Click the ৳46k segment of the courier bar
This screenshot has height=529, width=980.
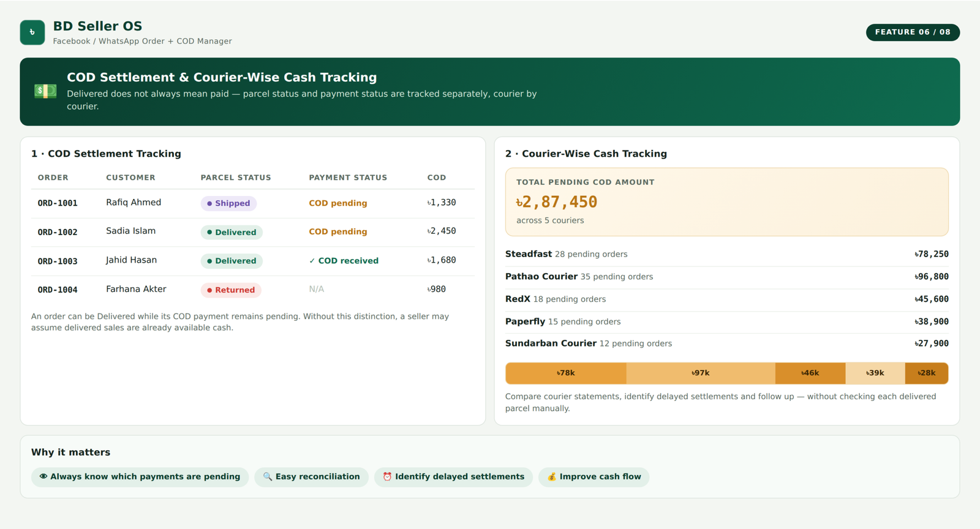point(810,373)
